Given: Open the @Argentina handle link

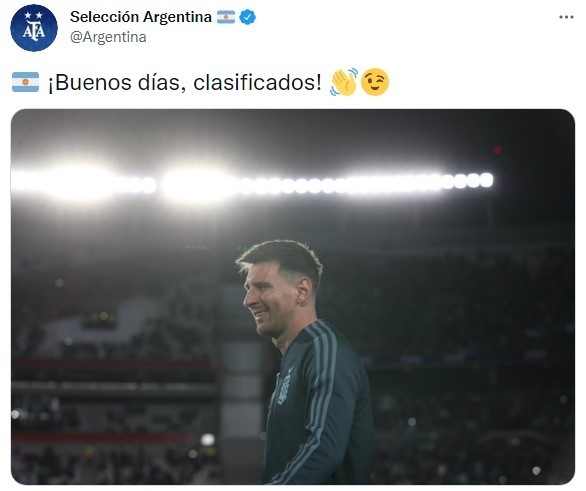Looking at the screenshot, I should coord(108,37).
